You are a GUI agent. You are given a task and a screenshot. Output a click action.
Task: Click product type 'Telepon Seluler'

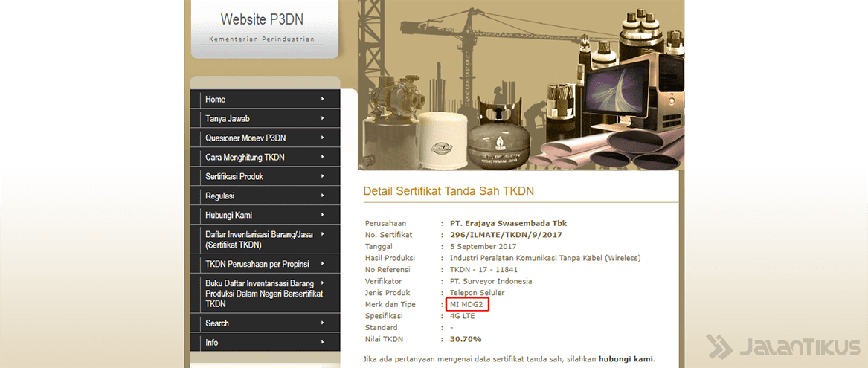478,293
